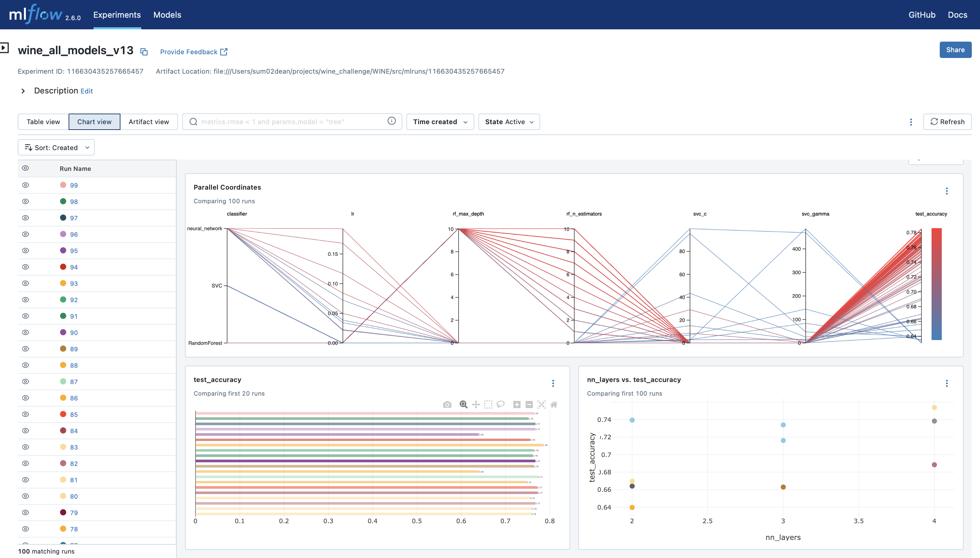
Task: Click run 95 purple color swatch
Action: (x=63, y=250)
